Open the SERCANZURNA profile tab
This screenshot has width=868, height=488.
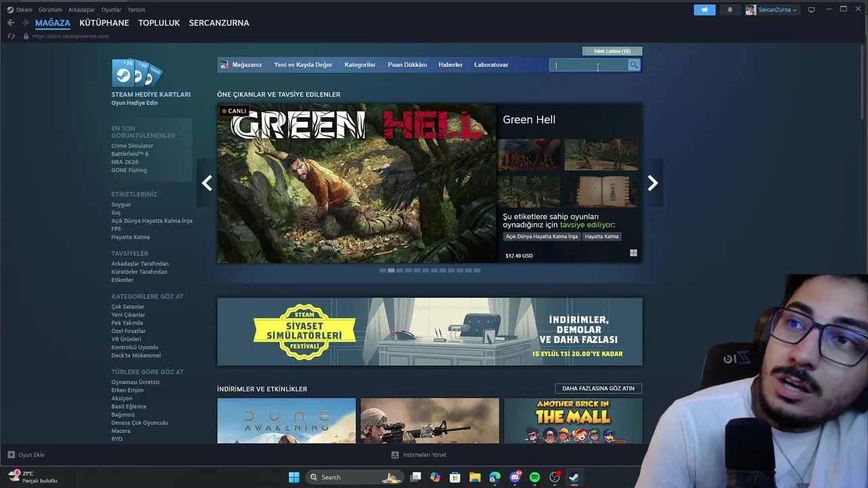point(219,22)
